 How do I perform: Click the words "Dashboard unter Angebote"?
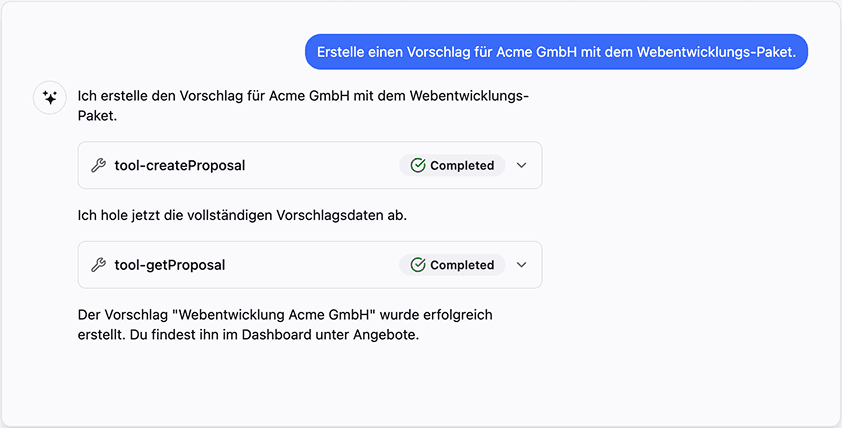[332, 335]
